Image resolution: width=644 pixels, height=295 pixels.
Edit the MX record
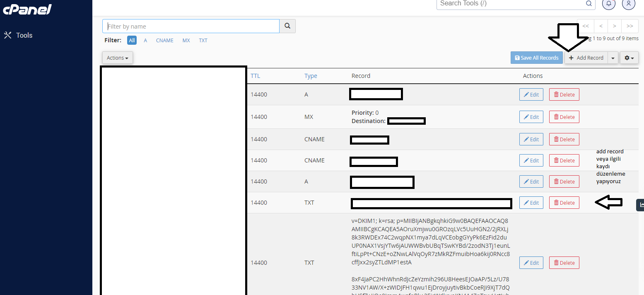tap(531, 117)
